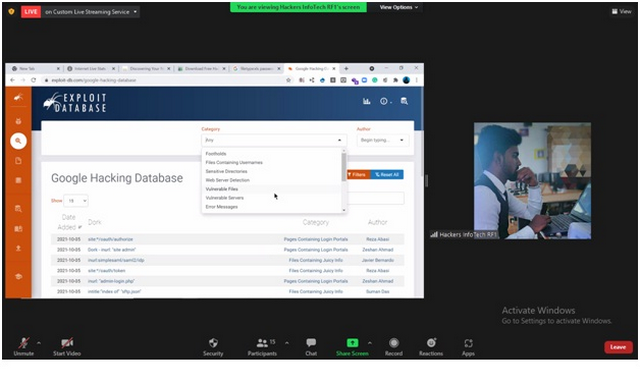Switch to the New Tab browser tab
Viewport: 640px width, 382px height.
[x=35, y=69]
